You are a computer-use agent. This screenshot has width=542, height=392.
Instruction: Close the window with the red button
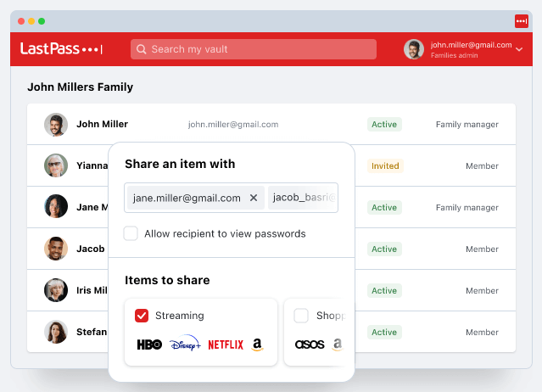21,21
